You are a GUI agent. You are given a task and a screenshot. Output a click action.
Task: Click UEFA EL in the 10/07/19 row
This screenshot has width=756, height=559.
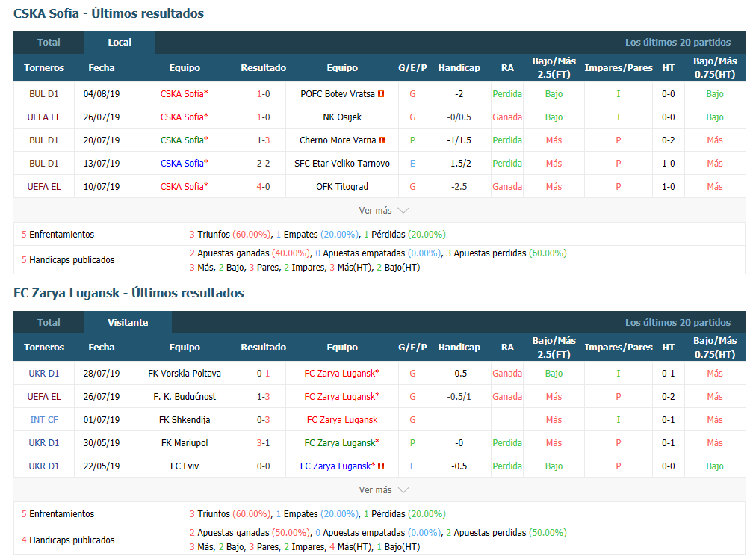[44, 187]
